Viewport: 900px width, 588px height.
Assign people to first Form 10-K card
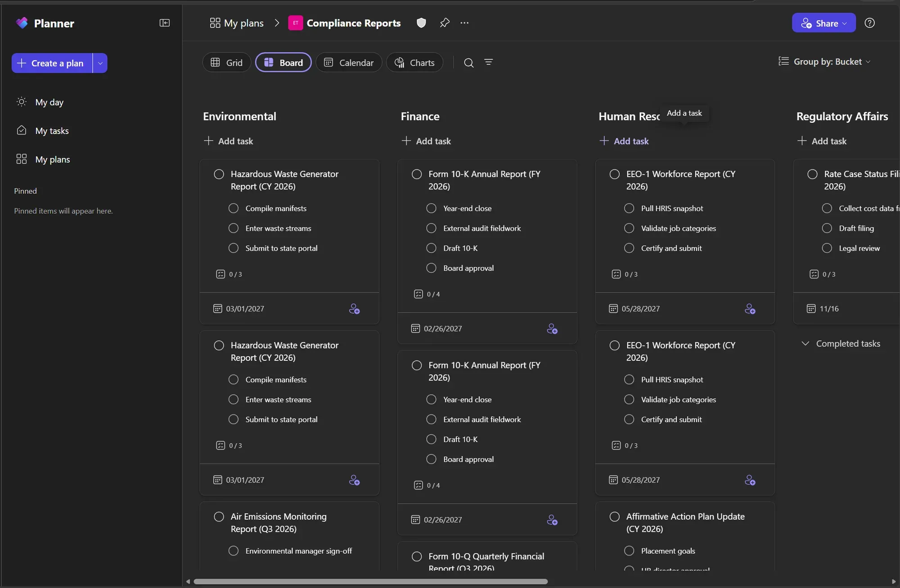pyautogui.click(x=552, y=329)
